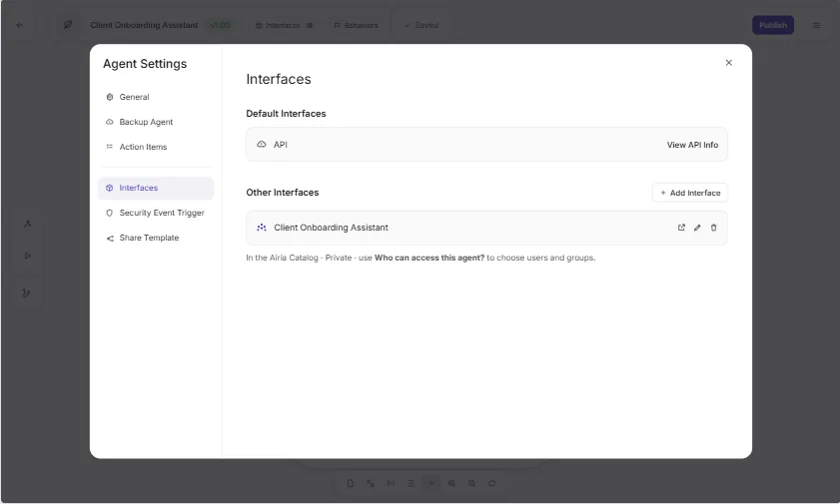Click the Security Event Trigger shield icon
The width and height of the screenshot is (840, 504).
pyautogui.click(x=109, y=213)
